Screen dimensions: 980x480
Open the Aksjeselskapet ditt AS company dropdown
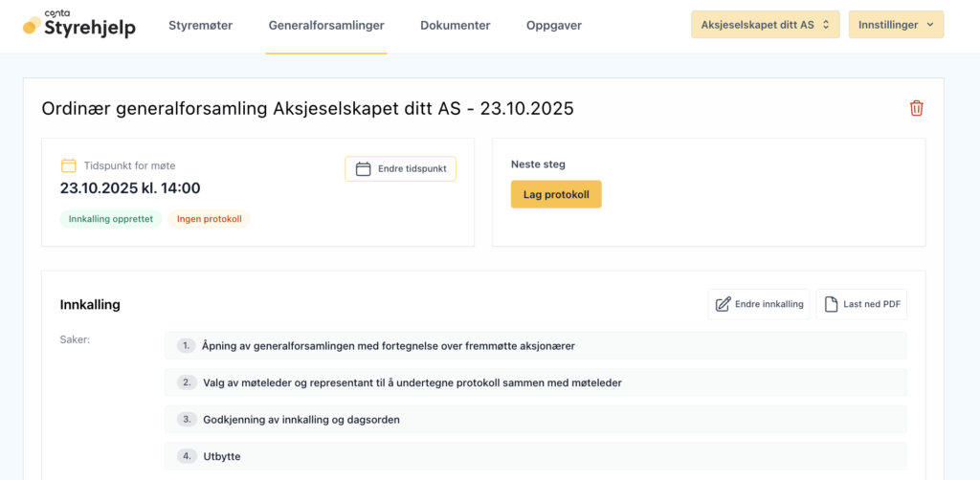pos(765,25)
